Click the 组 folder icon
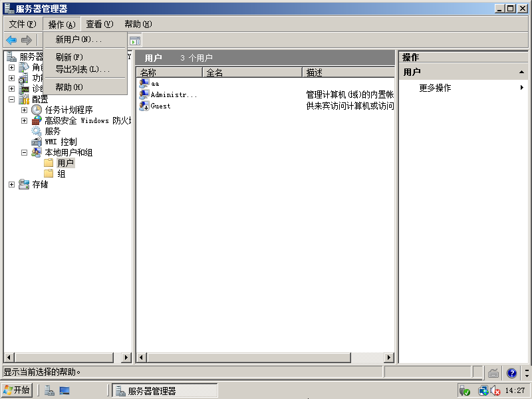This screenshot has height=399, width=532. [x=49, y=174]
